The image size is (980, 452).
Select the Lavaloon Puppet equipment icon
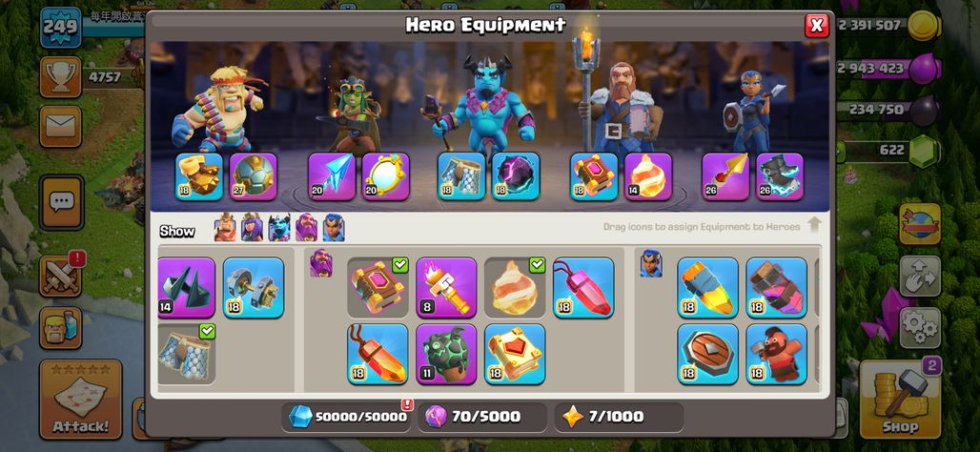pyautogui.click(x=446, y=354)
